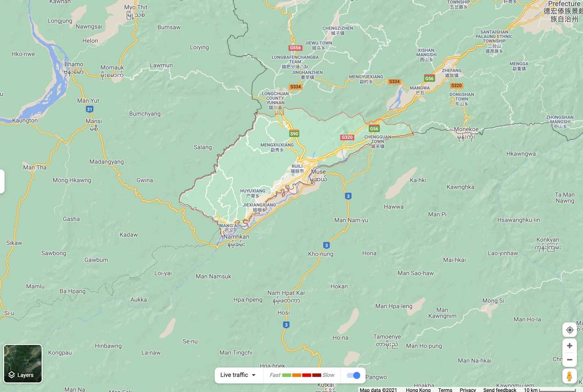Open the Layers satellite thumbnail
The height and width of the screenshot is (392, 583).
(23, 364)
